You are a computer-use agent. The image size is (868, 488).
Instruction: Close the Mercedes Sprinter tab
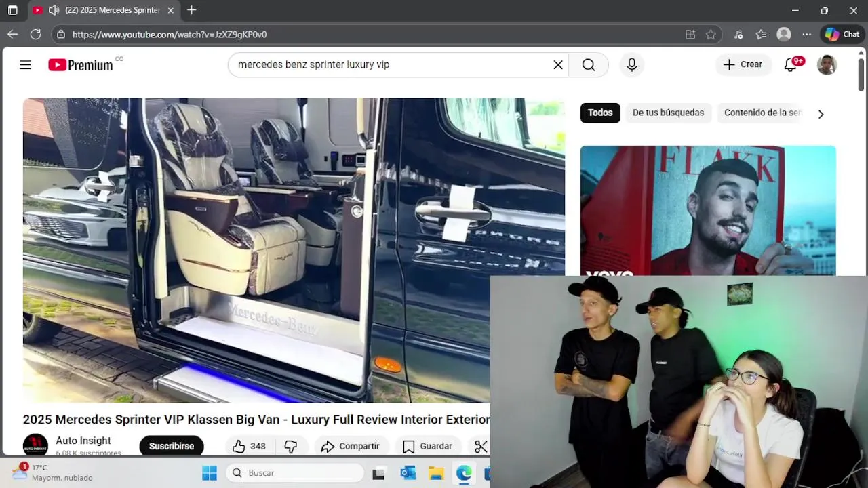[x=170, y=10]
